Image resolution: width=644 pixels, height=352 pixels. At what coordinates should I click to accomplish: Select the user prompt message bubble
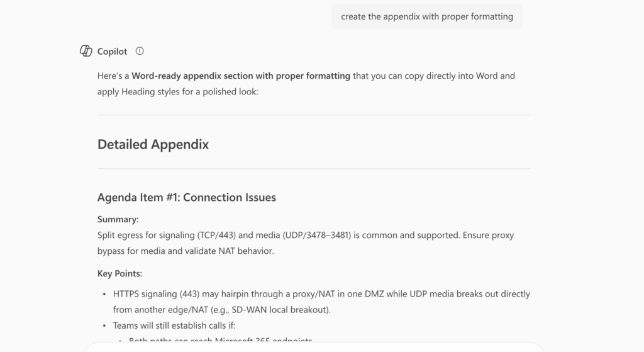coord(426,17)
